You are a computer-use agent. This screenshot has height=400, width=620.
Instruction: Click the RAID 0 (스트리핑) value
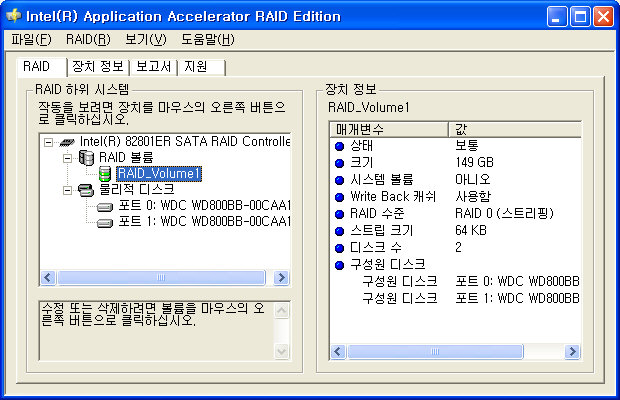[504, 214]
